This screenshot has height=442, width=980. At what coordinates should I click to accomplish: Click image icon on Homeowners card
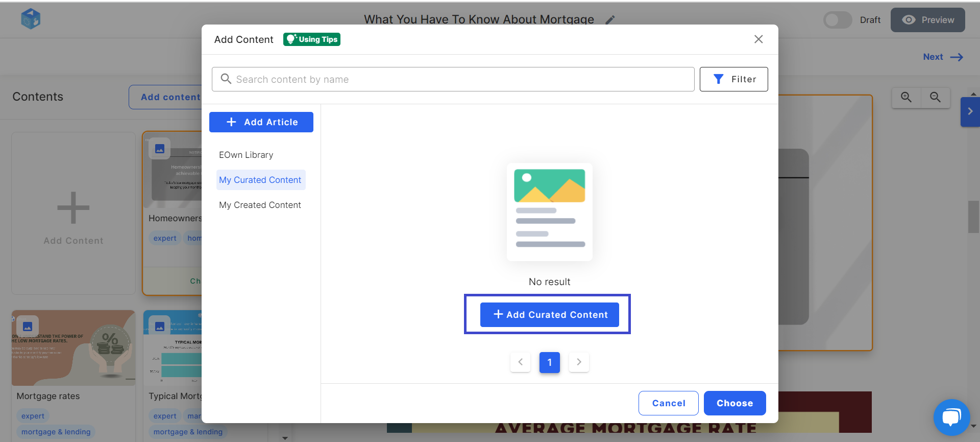coord(160,149)
